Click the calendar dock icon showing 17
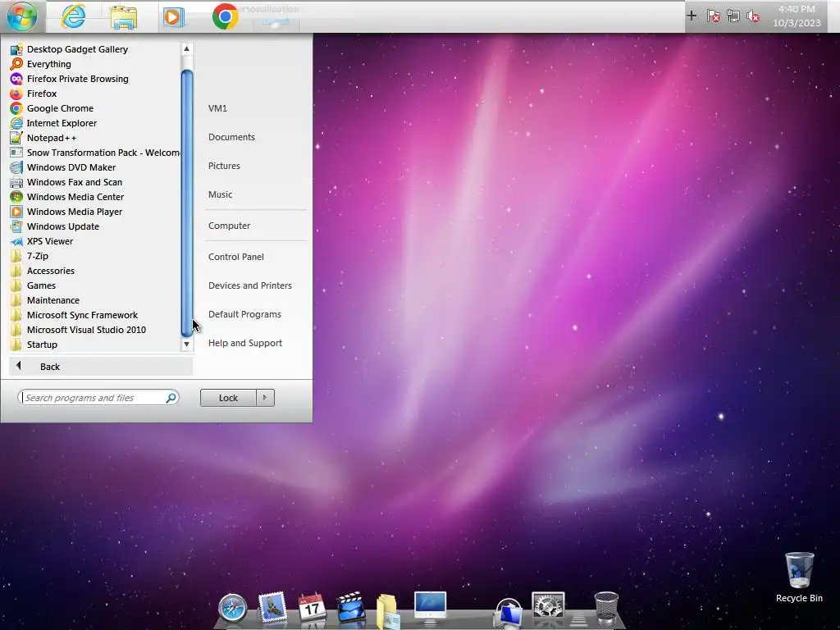Viewport: 840px width, 630px height. tap(313, 607)
